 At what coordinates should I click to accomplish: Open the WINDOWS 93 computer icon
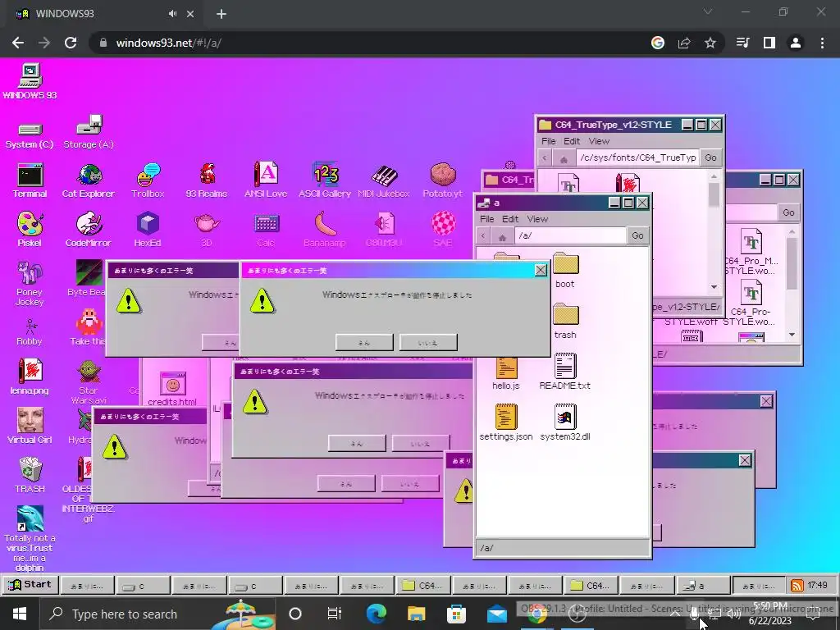click(30, 81)
